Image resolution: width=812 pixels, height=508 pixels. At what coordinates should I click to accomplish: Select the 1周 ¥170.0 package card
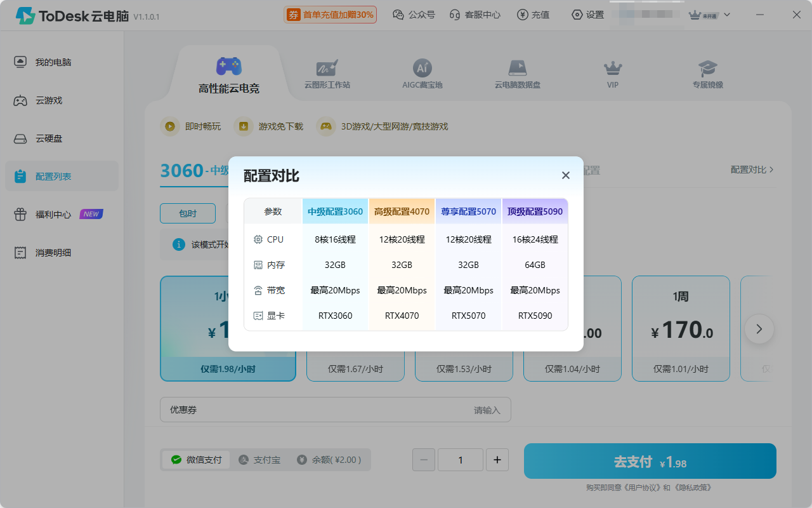point(681,328)
